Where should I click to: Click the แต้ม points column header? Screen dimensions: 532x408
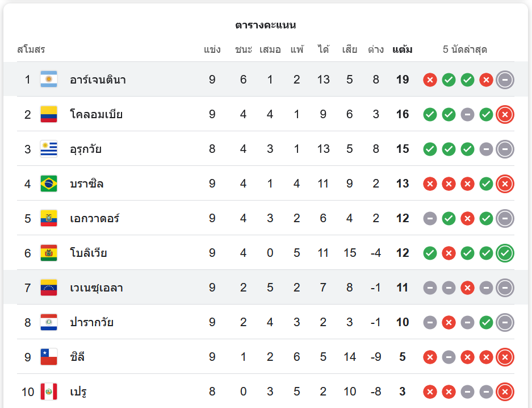point(403,49)
